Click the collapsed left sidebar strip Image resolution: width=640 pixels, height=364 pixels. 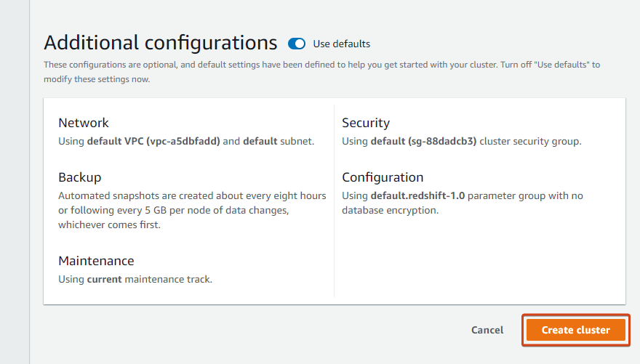15,182
